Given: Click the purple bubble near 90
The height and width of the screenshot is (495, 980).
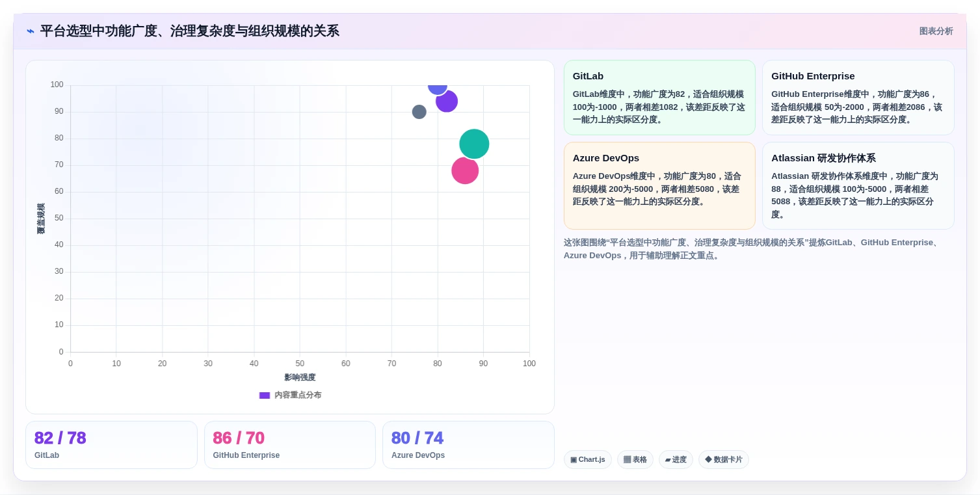Looking at the screenshot, I should coord(447,101).
